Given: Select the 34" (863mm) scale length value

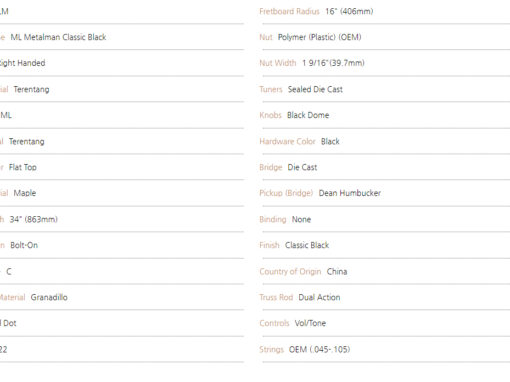Looking at the screenshot, I should coord(33,219).
